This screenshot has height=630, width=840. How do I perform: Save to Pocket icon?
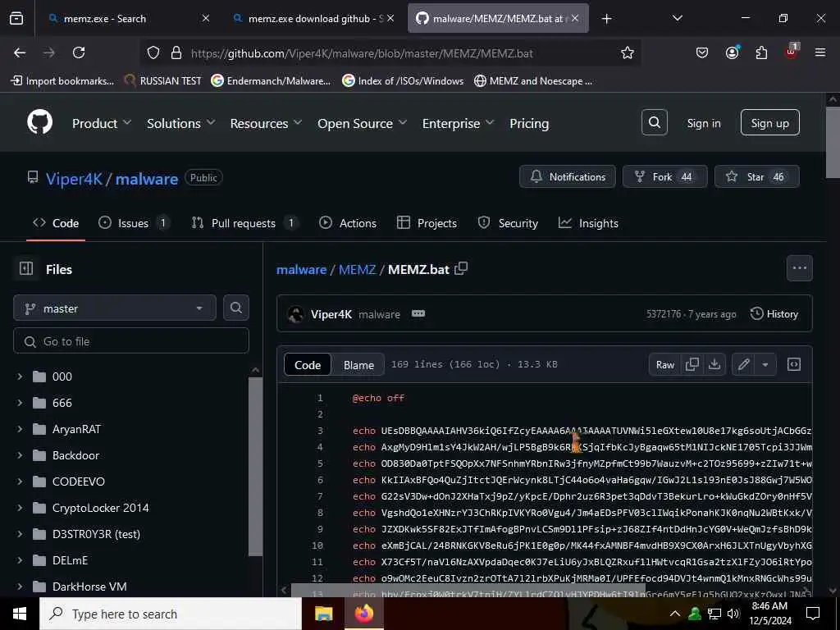click(702, 52)
